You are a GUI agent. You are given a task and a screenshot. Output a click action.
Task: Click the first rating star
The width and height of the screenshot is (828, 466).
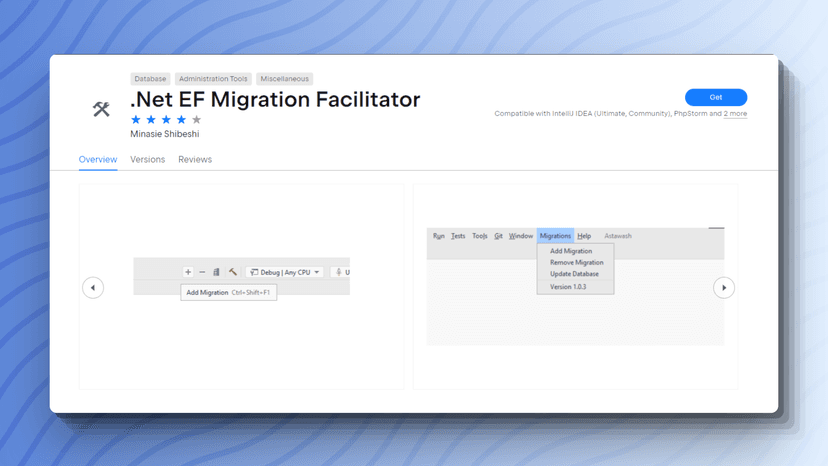tap(136, 119)
